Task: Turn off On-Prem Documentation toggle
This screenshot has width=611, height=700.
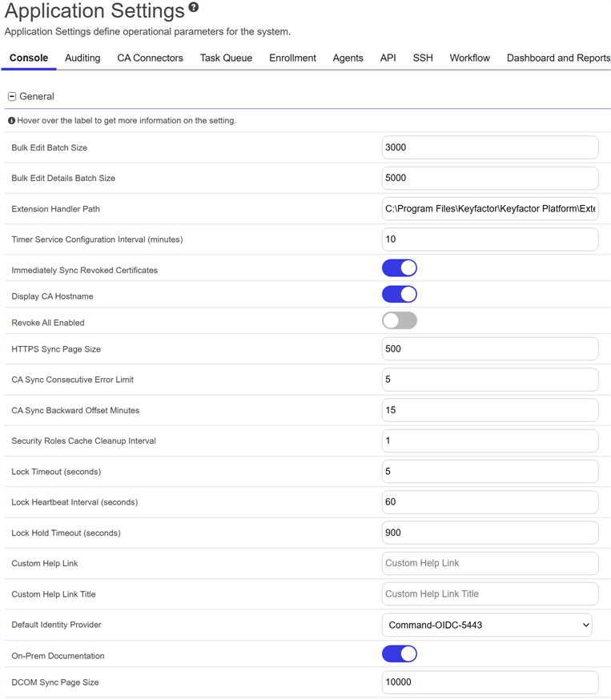Action: (x=399, y=654)
